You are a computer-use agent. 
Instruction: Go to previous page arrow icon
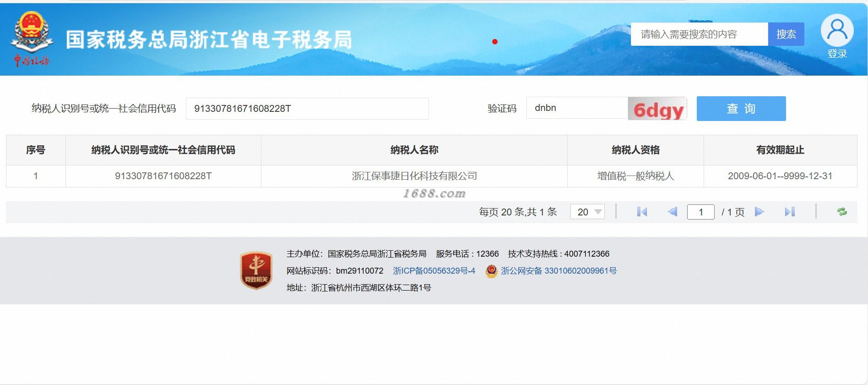tap(672, 212)
